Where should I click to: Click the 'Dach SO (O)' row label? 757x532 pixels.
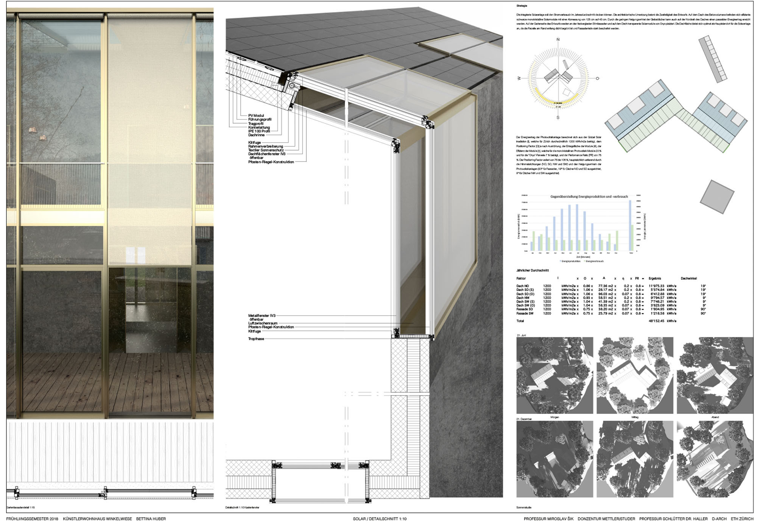click(525, 294)
